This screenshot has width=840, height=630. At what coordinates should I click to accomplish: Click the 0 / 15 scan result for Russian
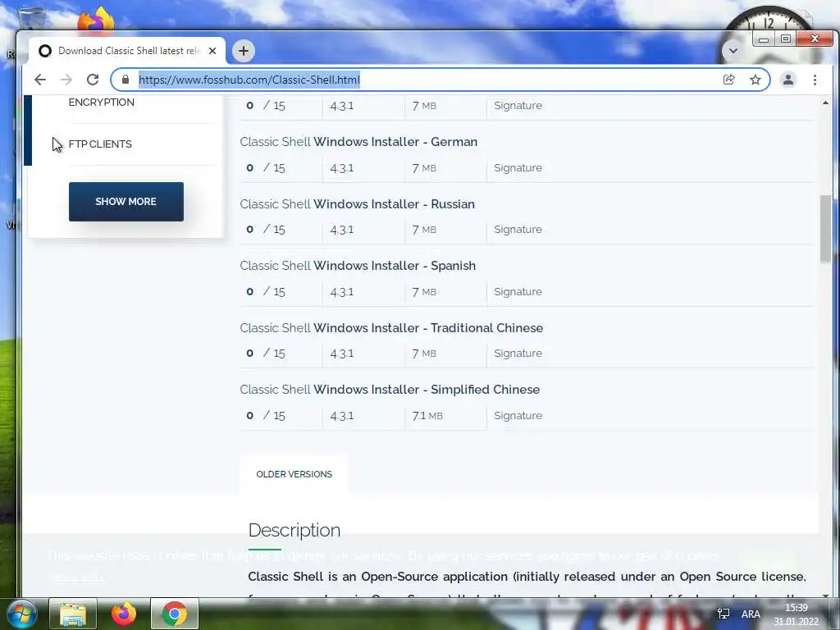point(266,230)
